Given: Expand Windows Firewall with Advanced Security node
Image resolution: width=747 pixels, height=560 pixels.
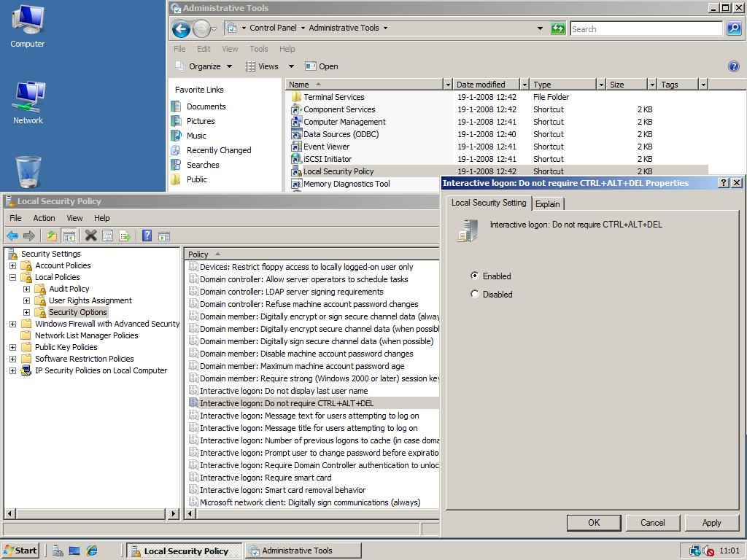Looking at the screenshot, I should click(x=13, y=324).
